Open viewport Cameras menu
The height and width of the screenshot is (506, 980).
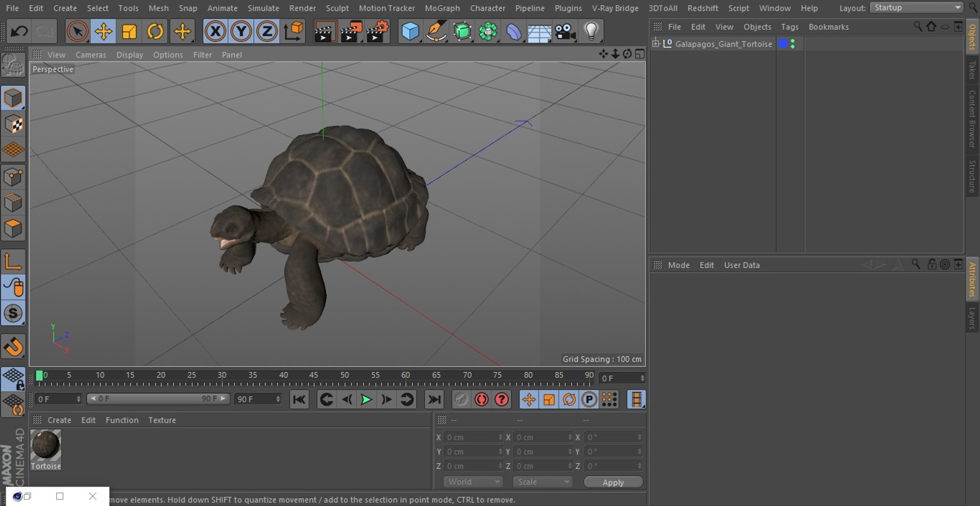pos(91,55)
